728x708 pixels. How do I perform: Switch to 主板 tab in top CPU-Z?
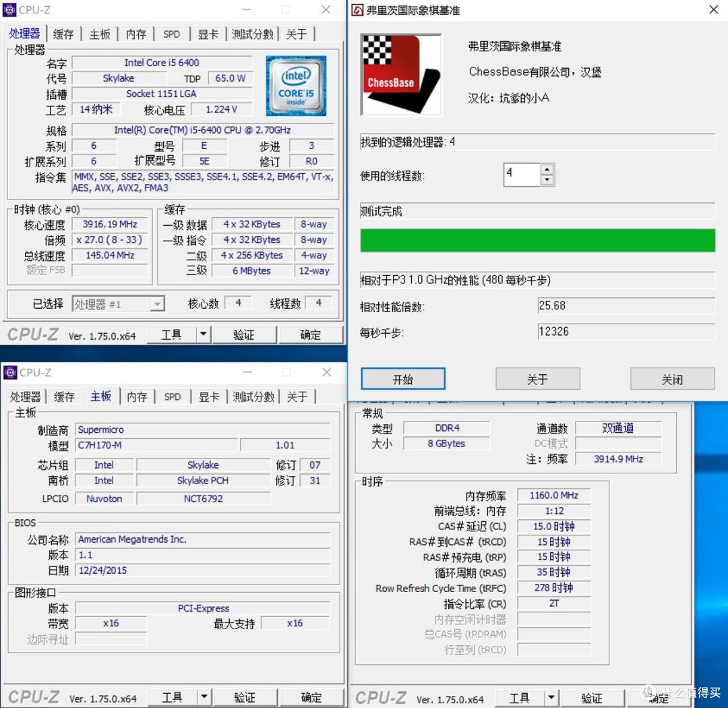(x=100, y=34)
